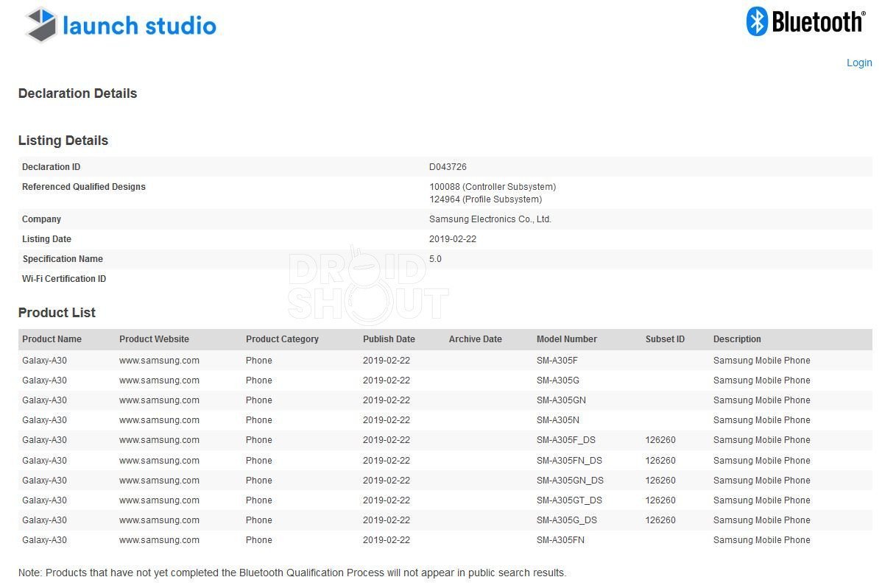The image size is (882, 588).
Task: Click Subset ID 126260 in SM-A305F_DS row
Action: (x=660, y=440)
